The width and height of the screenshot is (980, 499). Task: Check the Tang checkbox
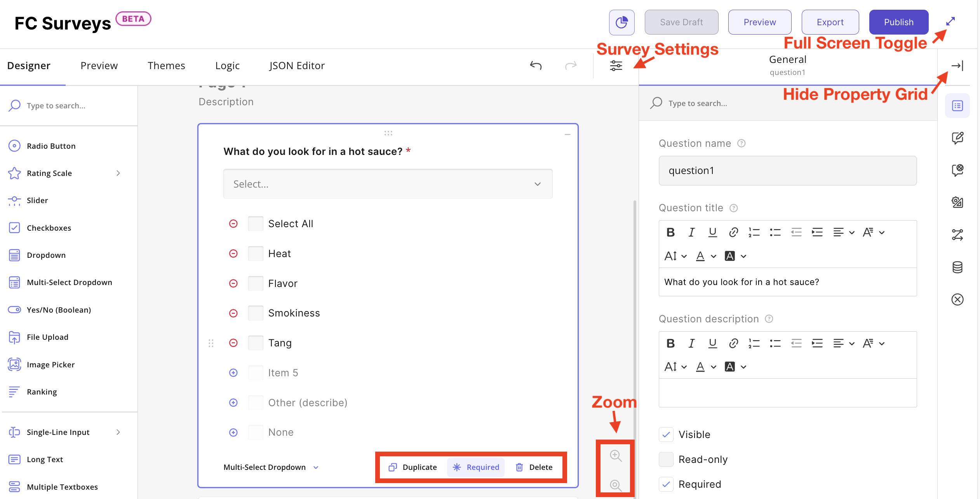256,343
